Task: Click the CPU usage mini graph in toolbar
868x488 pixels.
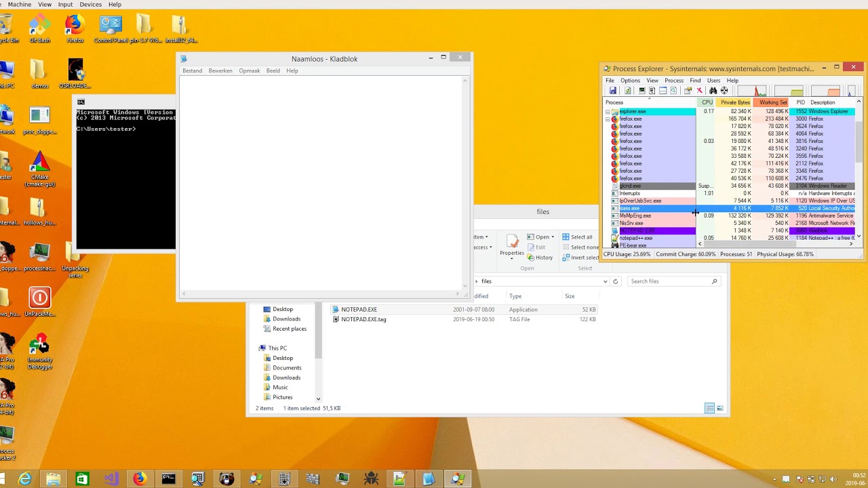Action: tap(751, 91)
